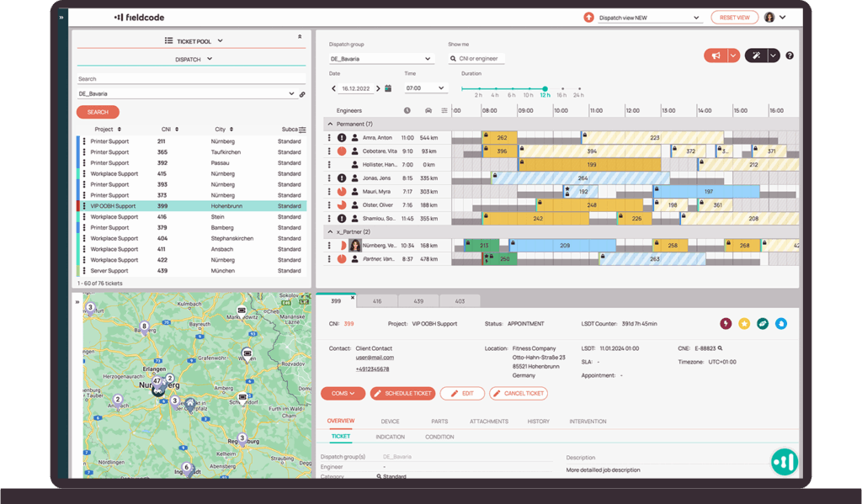Open ticket tab 416

click(x=377, y=300)
